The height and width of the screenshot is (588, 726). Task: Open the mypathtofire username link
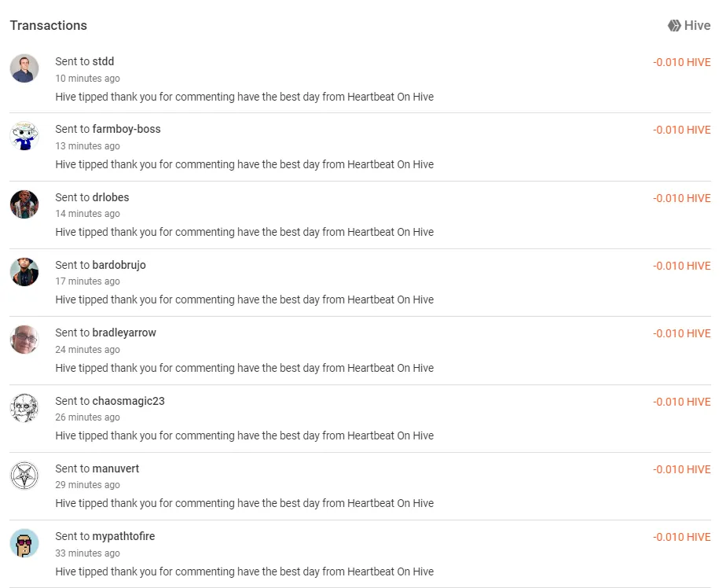click(123, 536)
